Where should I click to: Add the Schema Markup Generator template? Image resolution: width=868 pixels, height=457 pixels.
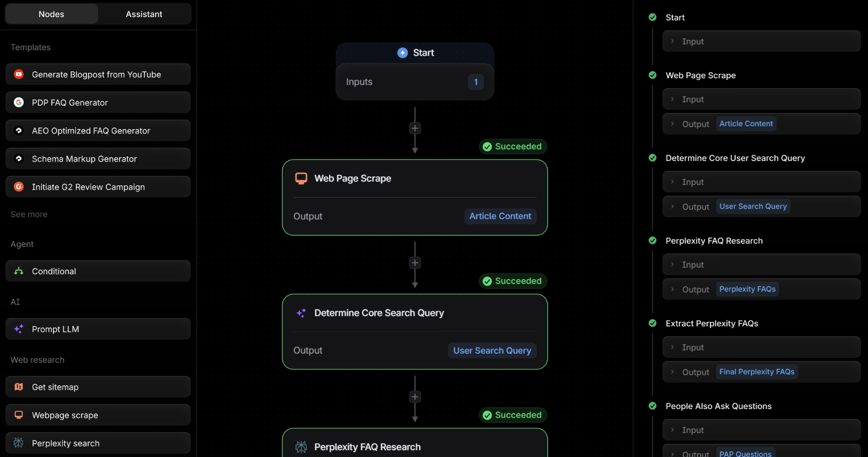pyautogui.click(x=98, y=159)
